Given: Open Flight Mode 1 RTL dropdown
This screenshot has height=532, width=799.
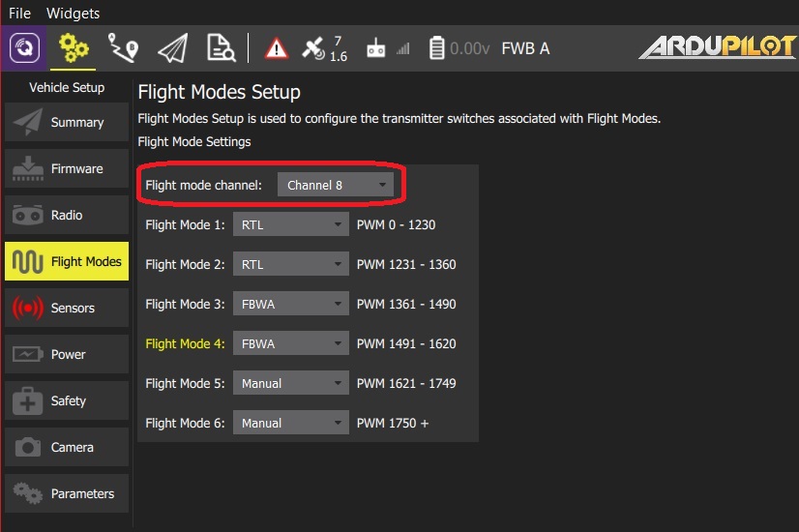Looking at the screenshot, I should [x=289, y=224].
